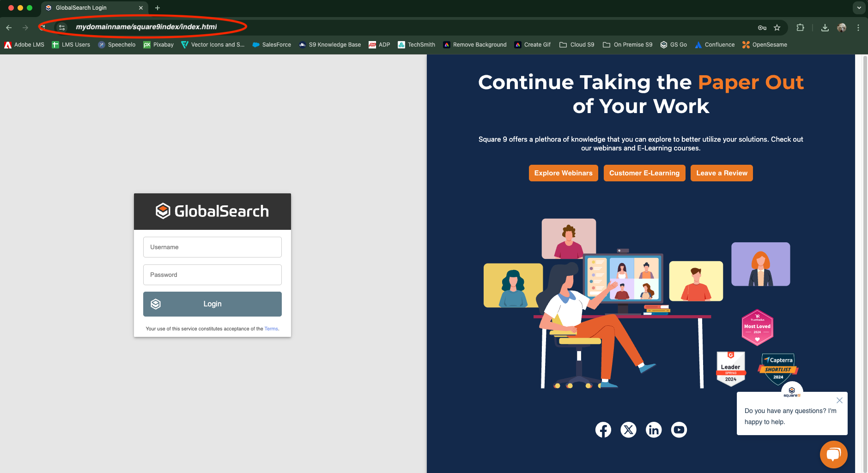868x473 pixels.
Task: Open the Chrome profile avatar menu
Action: tap(842, 27)
